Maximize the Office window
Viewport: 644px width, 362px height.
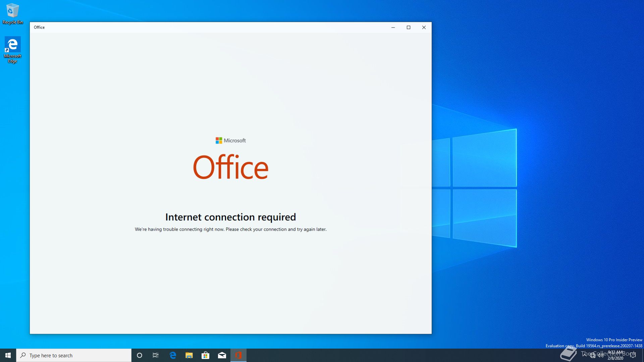pos(409,27)
